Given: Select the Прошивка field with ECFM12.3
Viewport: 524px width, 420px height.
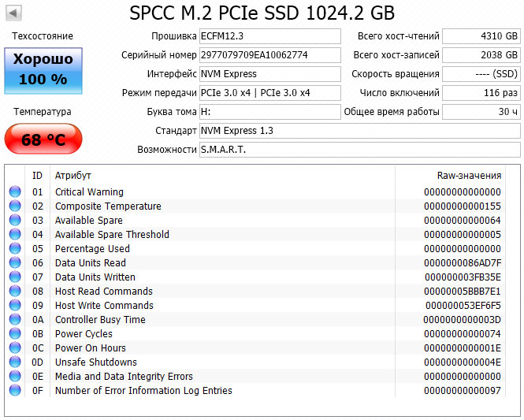Looking at the screenshot, I should click(x=270, y=36).
